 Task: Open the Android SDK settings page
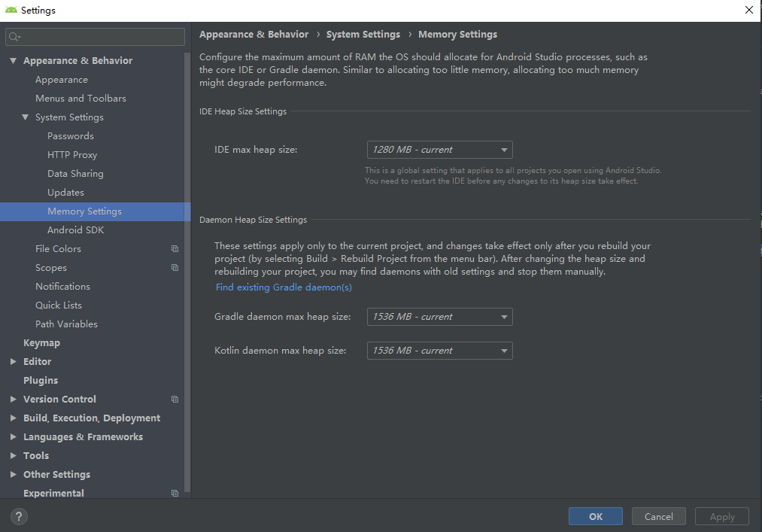coord(75,230)
